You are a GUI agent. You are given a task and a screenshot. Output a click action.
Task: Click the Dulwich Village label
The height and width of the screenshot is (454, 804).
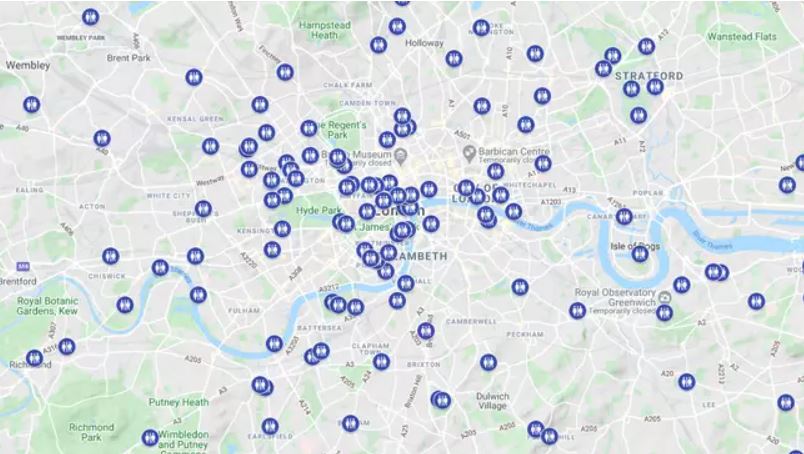tap(492, 401)
